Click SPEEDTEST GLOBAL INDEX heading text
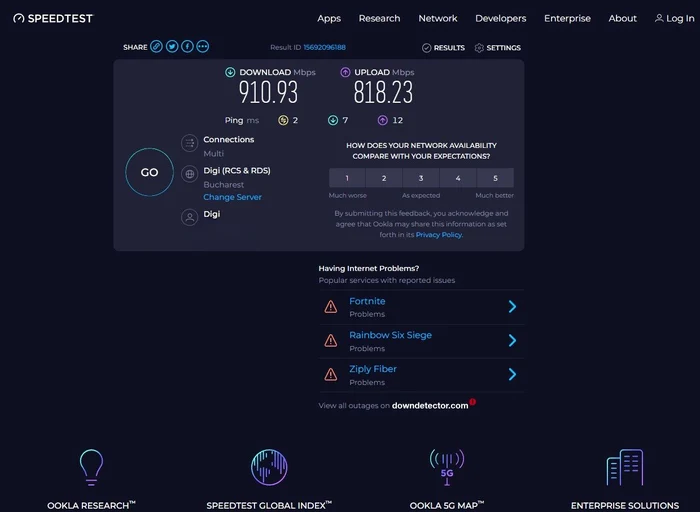 (x=269, y=505)
